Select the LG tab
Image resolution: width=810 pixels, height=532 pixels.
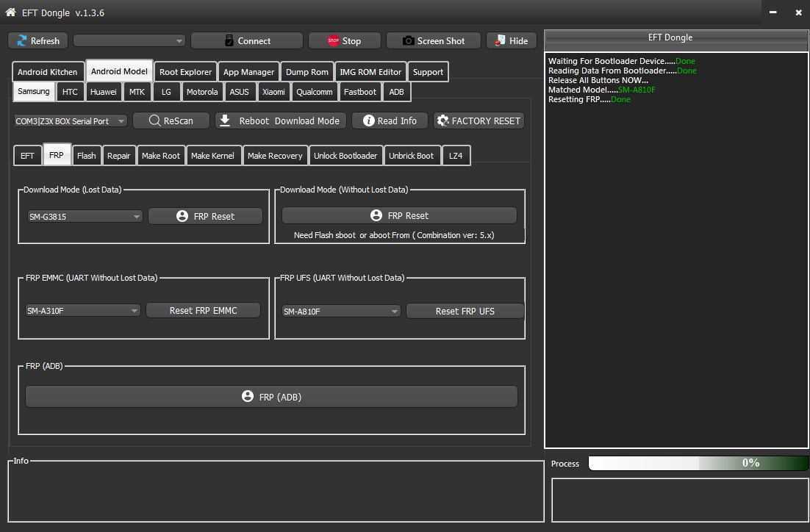coord(166,92)
